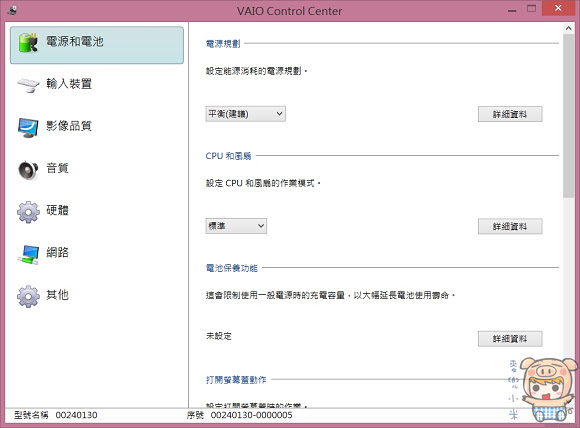This screenshot has height=428, width=580.
Task: Click the 打開螢幕蓋動作 section heading
Action: [236, 380]
